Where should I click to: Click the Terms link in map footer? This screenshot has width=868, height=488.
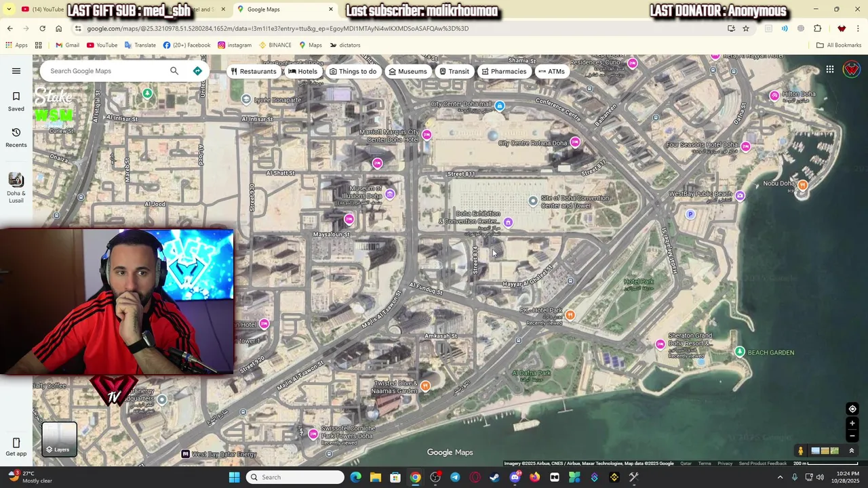point(705,464)
